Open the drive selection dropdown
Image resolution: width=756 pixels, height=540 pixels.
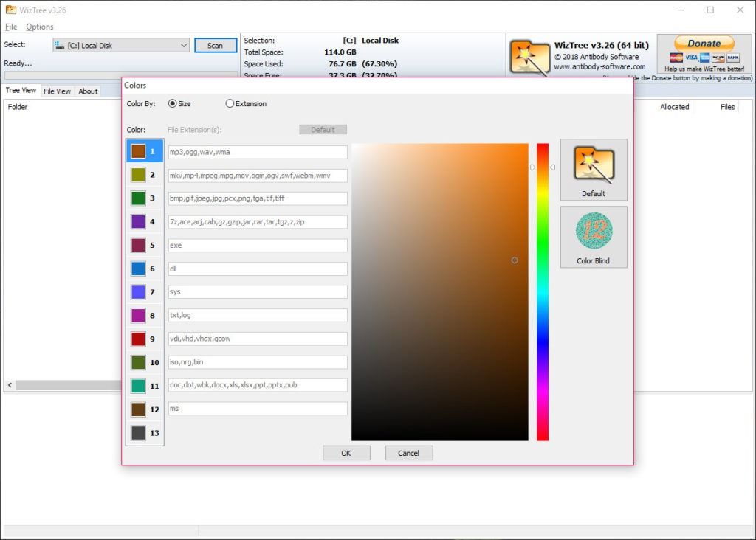(121, 45)
